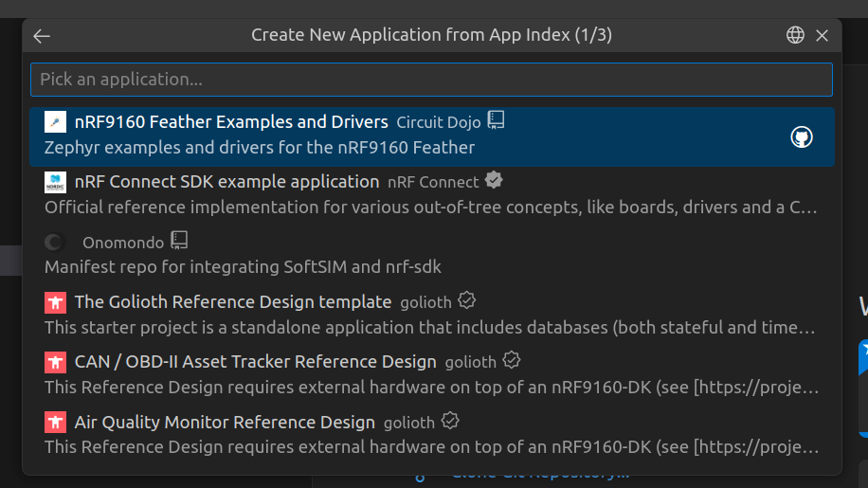Click the nRF Connect verified badge
Image resolution: width=868 pixels, height=488 pixels.
[x=494, y=180]
